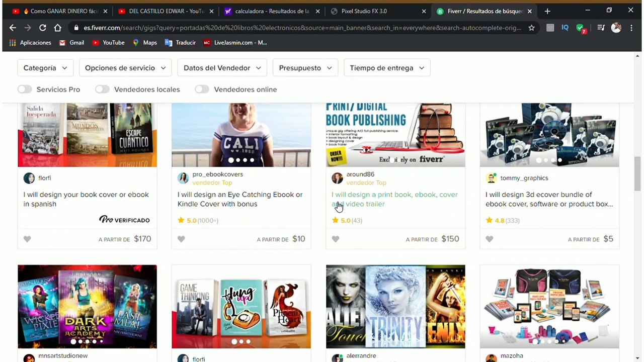
Task: Open gig 'I will design your book cover or ebook in spanish'
Action: pyautogui.click(x=86, y=199)
